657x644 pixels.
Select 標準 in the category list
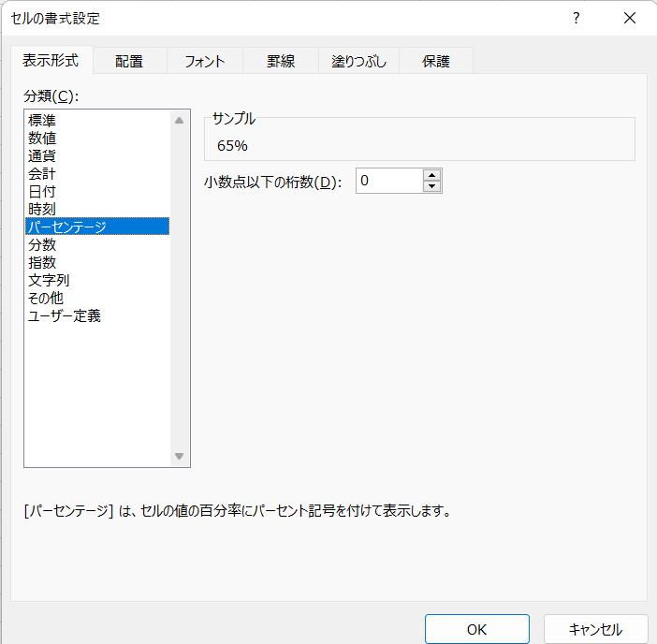coord(97,120)
